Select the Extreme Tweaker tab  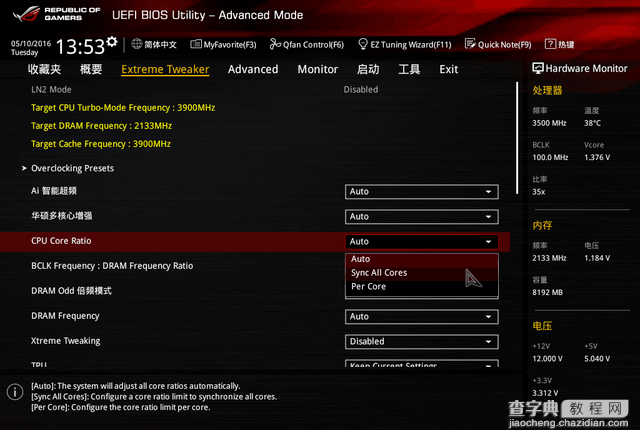pos(165,69)
